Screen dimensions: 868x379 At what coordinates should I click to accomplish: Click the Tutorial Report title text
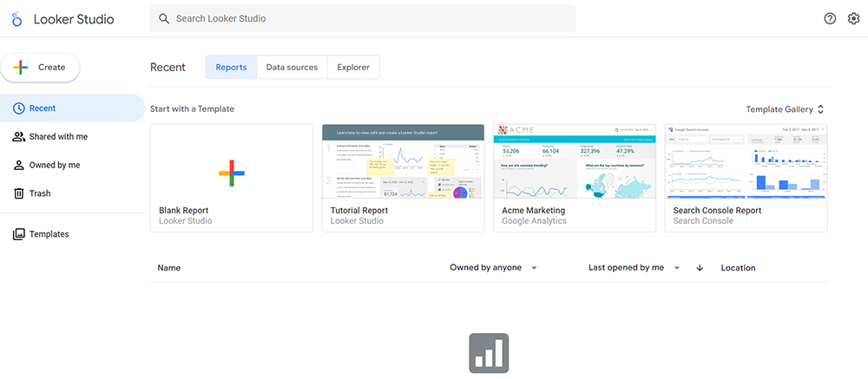(x=359, y=211)
